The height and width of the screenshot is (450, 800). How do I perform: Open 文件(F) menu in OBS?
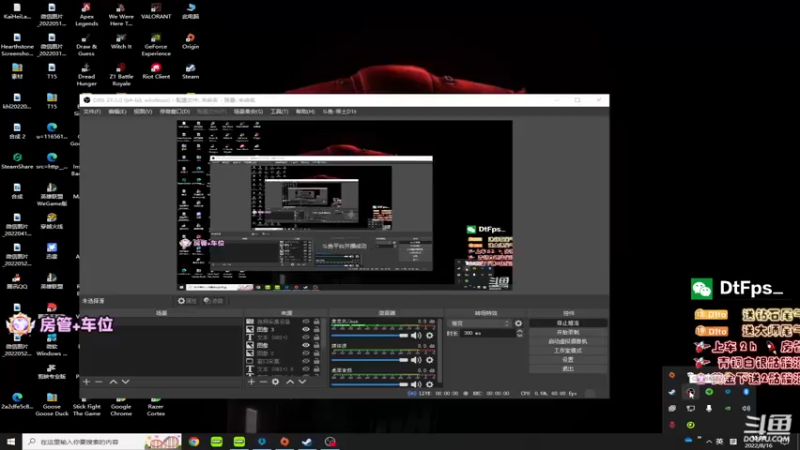coord(92,111)
